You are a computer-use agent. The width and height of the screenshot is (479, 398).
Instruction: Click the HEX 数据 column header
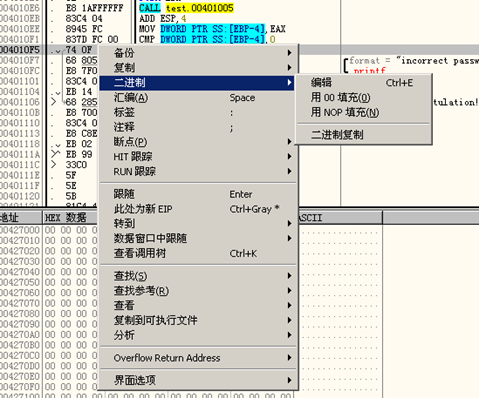coord(70,218)
